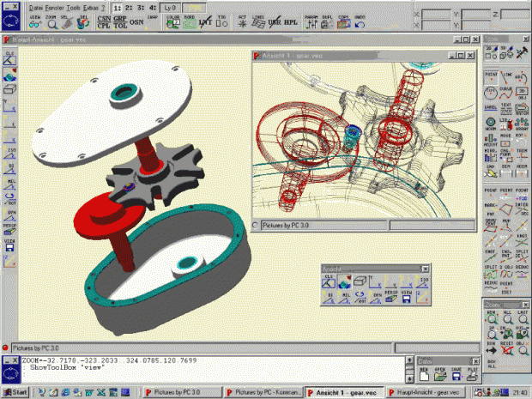Toggle the T3D option
This screenshot has width=532, height=399.
[x=221, y=22]
